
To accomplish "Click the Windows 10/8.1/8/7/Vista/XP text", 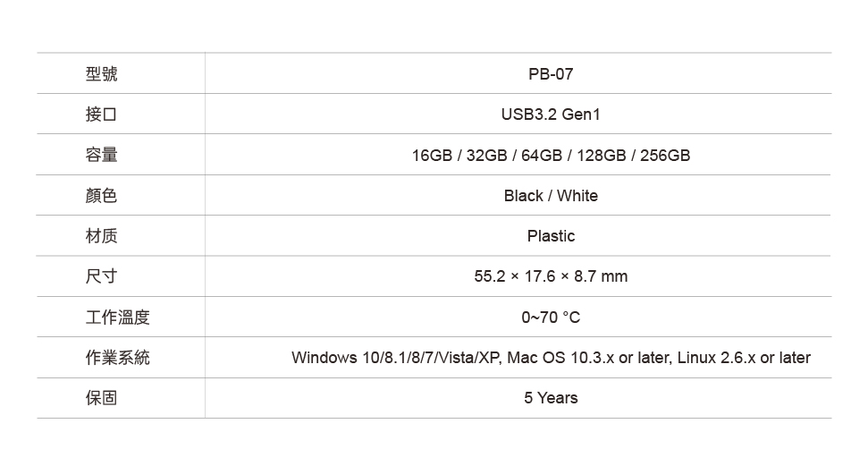I will pos(396,358).
